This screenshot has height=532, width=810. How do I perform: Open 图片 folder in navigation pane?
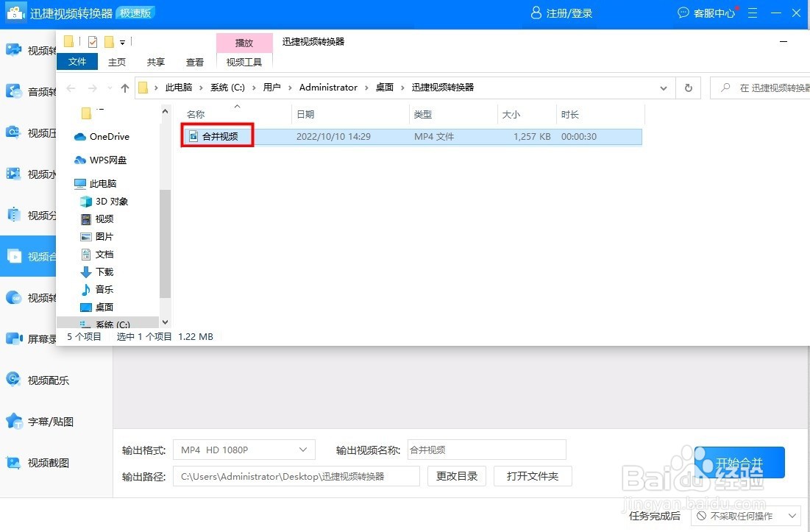click(97, 236)
